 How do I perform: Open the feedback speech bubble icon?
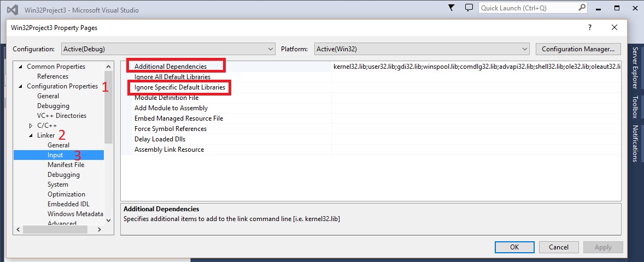pyautogui.click(x=469, y=8)
